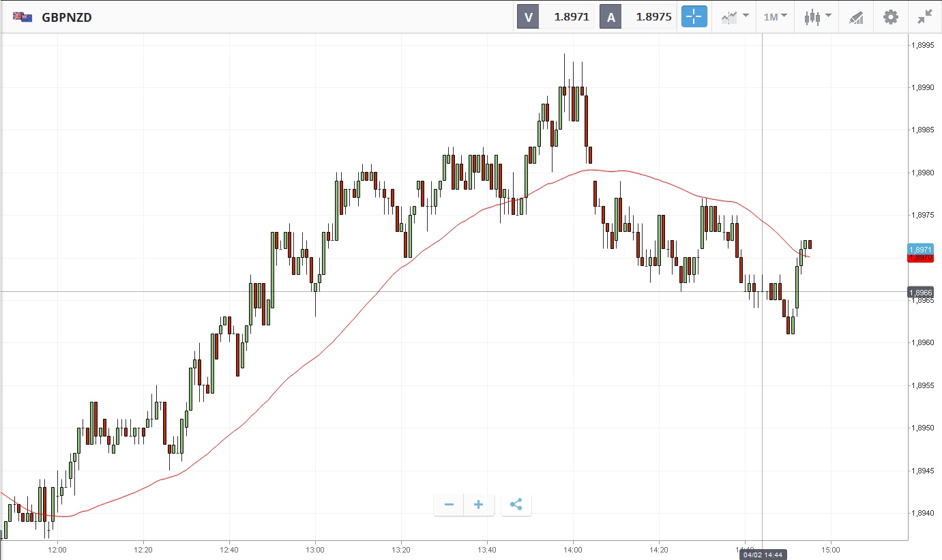Screen dimensions: 942x560
Task: Click the 12:40 time axis label
Action: tap(229, 548)
